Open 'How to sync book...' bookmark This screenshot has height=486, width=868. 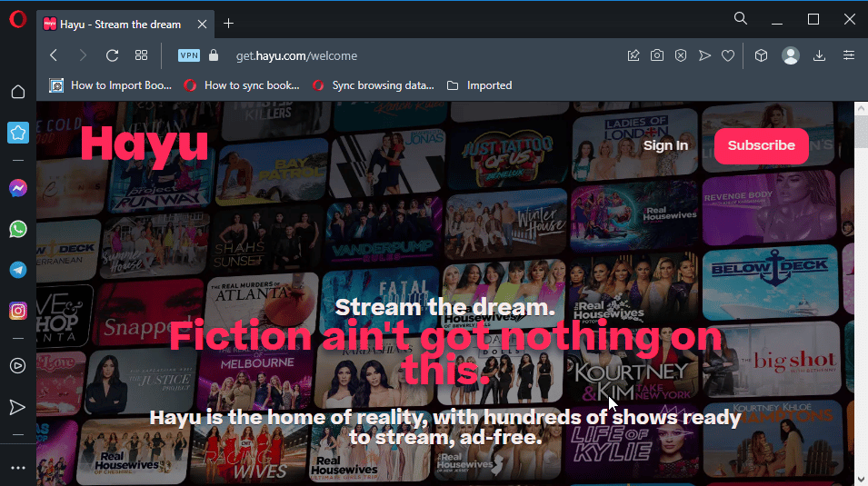click(242, 85)
